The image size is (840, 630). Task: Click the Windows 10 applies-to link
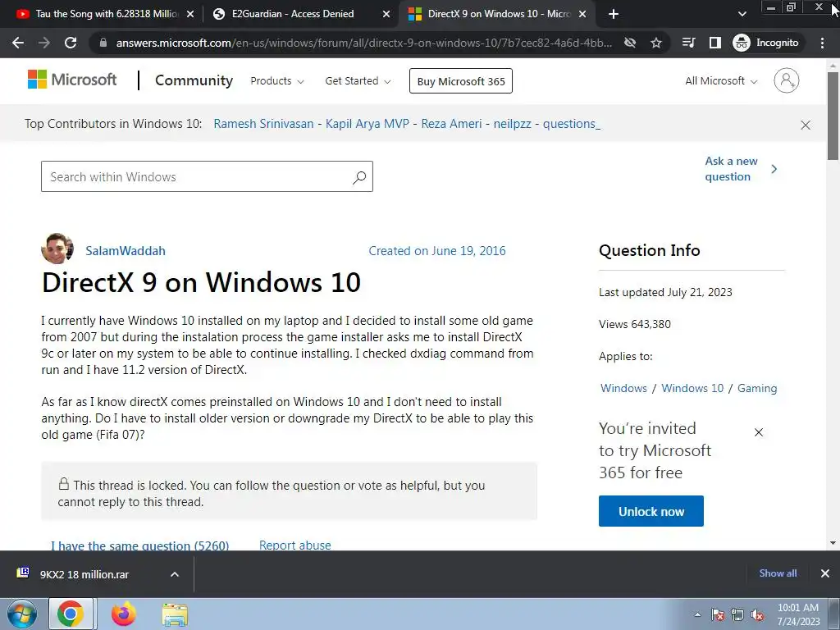coord(692,388)
